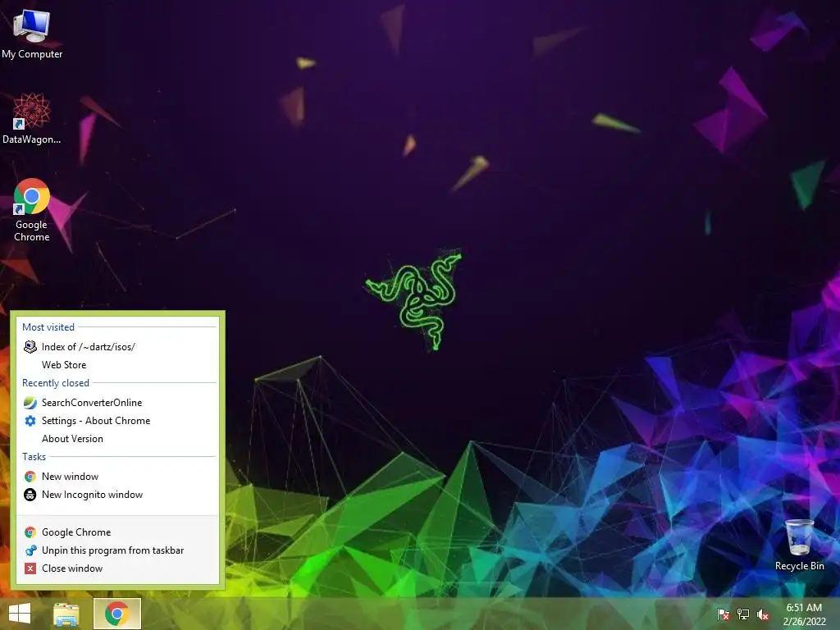Select the DataWagon desktop shortcut
Screen dimensions: 840x630
32,118
